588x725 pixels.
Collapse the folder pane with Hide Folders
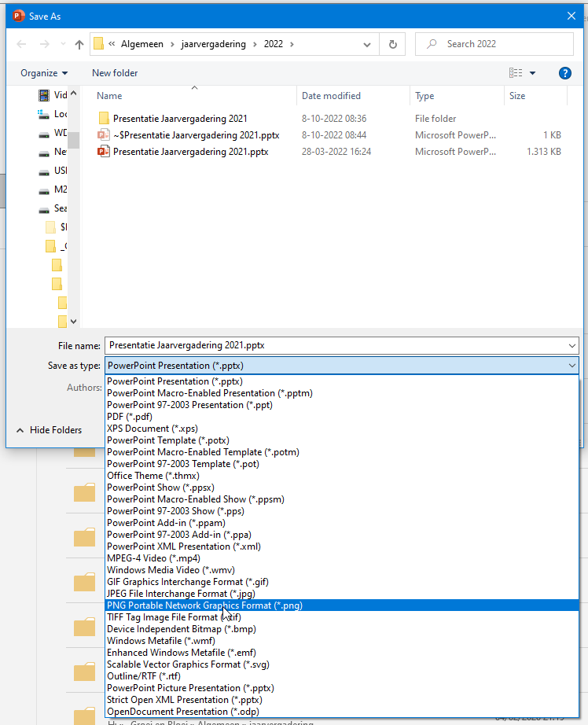(x=49, y=430)
